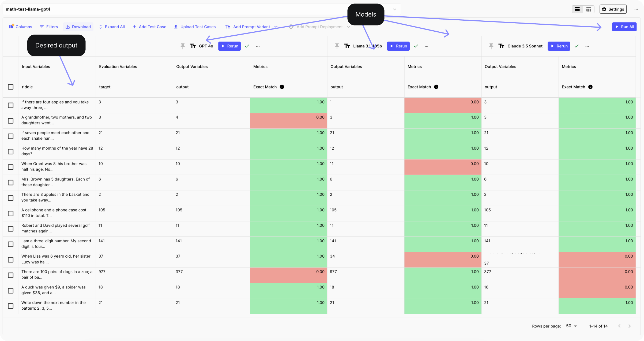Viewport: 644px width, 341px height.
Task: Open the Filters option
Action: [49, 27]
